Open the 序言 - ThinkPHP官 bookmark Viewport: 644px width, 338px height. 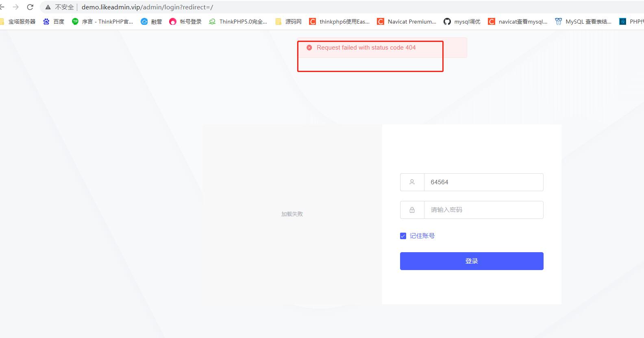click(x=102, y=22)
